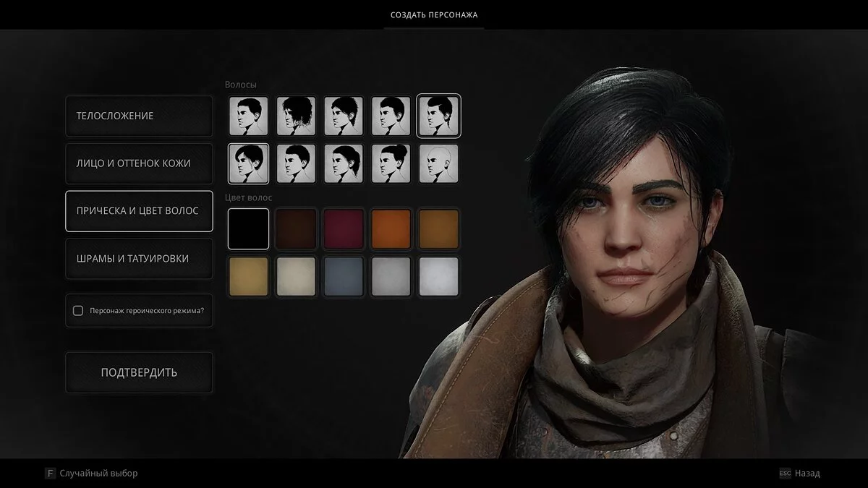Click the 'Подтвердить' button

tap(139, 372)
